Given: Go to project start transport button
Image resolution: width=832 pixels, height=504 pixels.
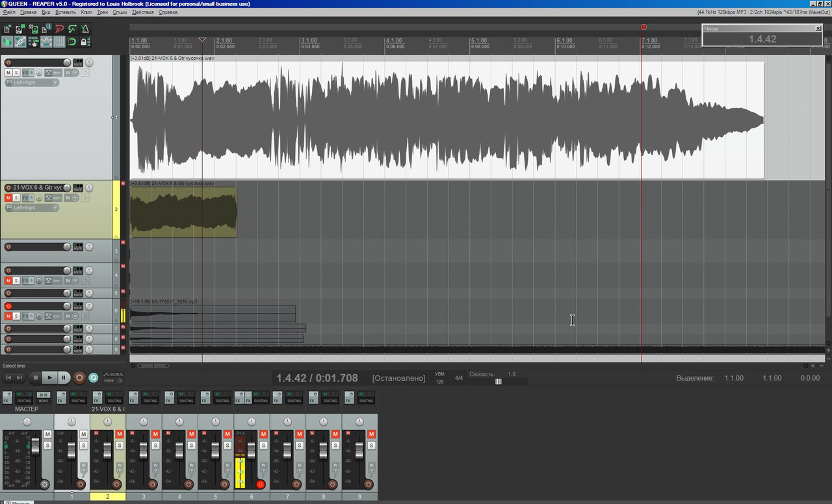Looking at the screenshot, I should click(8, 377).
